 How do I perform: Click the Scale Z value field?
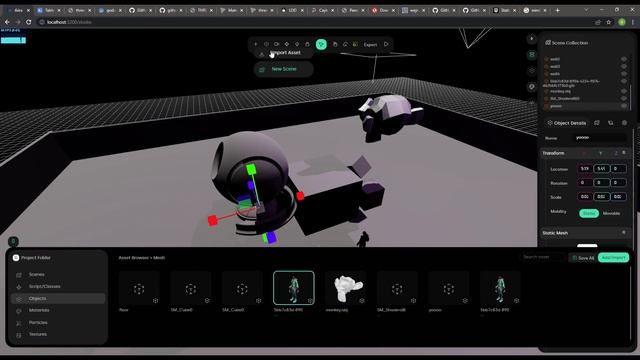[x=618, y=196]
